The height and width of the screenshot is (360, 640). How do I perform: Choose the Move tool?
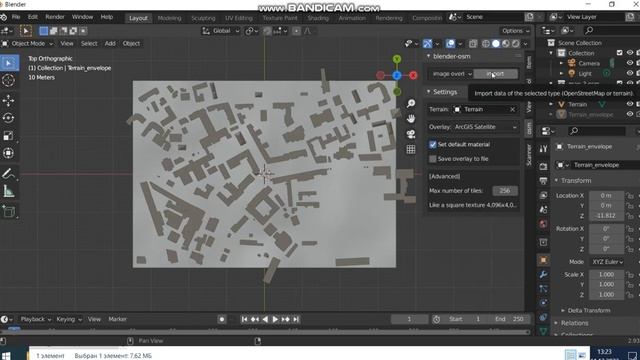[x=9, y=100]
